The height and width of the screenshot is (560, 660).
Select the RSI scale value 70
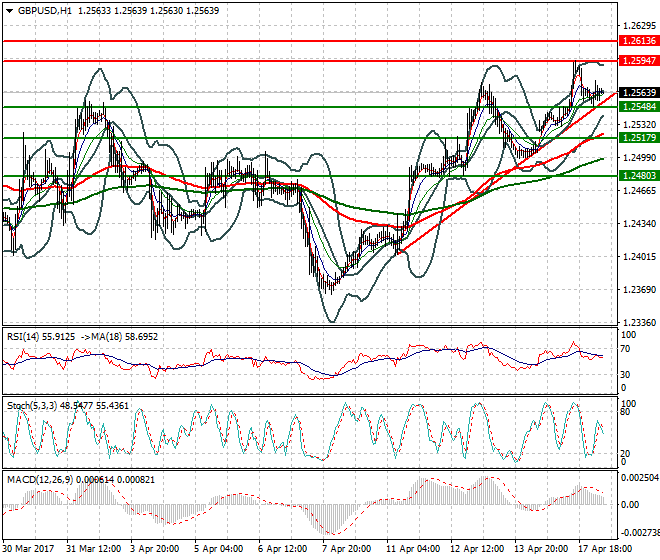pyautogui.click(x=626, y=349)
